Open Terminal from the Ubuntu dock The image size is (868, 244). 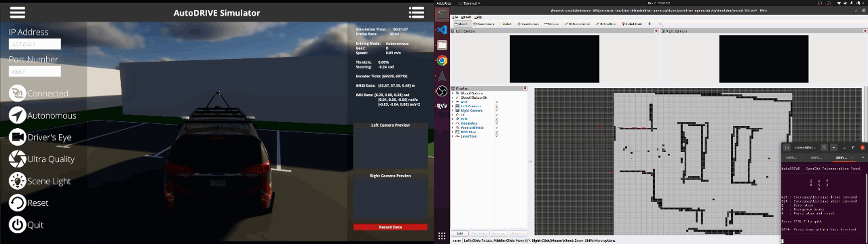442,15
